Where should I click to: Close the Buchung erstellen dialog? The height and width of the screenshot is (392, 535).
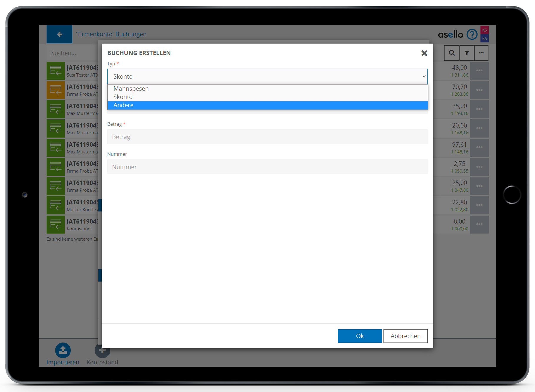click(x=424, y=53)
